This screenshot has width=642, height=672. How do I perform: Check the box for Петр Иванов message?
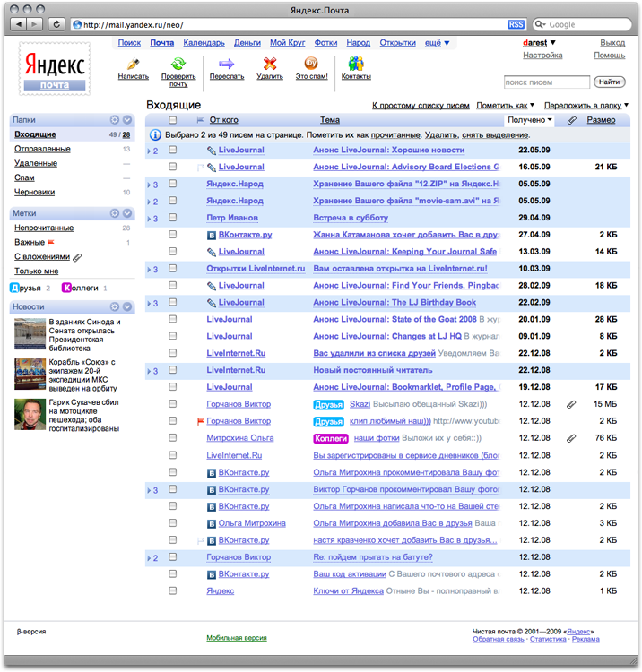173,218
